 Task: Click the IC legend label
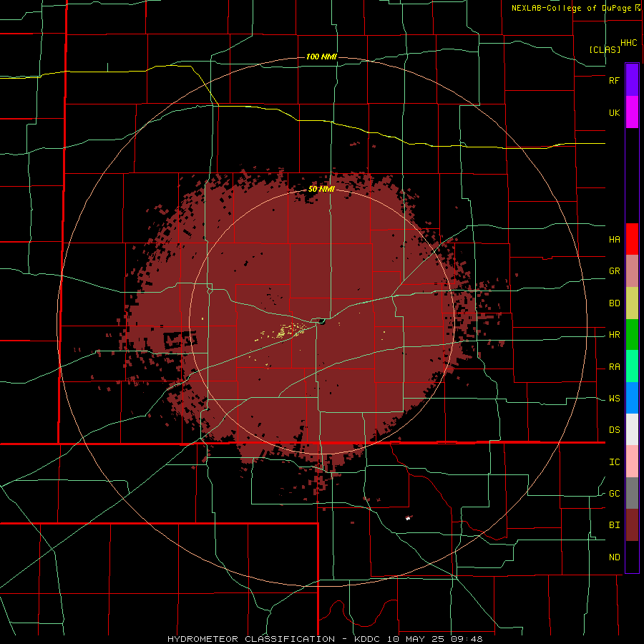coord(614,462)
